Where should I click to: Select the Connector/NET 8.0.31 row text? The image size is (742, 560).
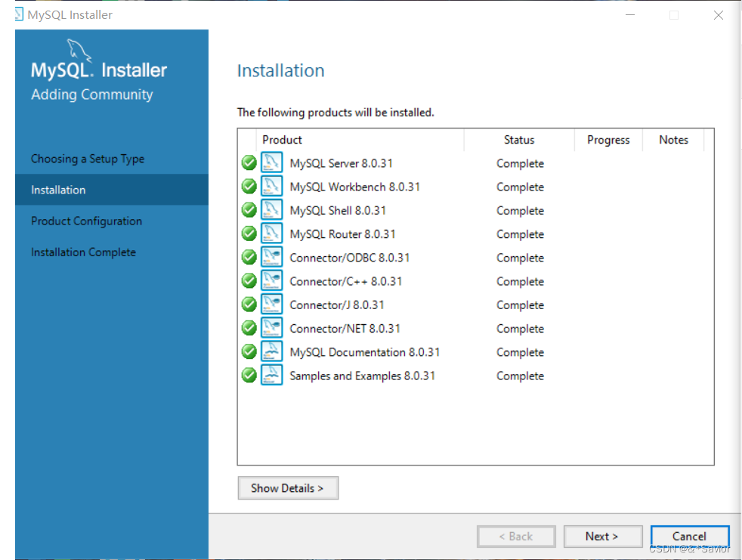click(345, 329)
